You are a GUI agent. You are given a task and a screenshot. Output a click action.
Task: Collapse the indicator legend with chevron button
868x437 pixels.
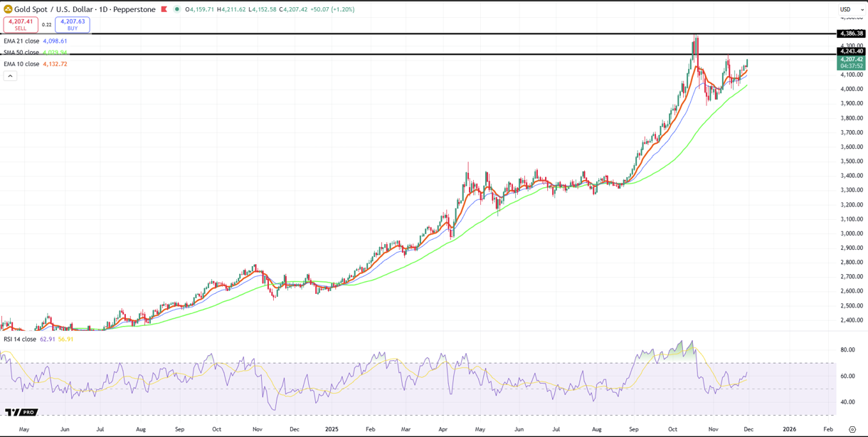10,76
